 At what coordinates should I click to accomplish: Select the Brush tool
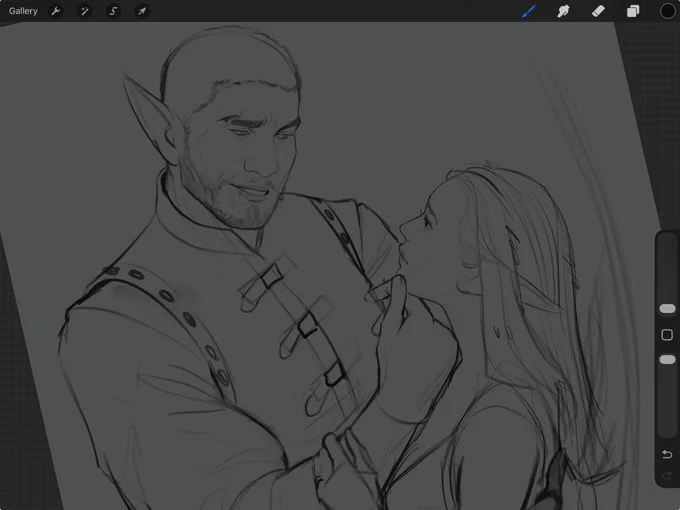(x=529, y=11)
